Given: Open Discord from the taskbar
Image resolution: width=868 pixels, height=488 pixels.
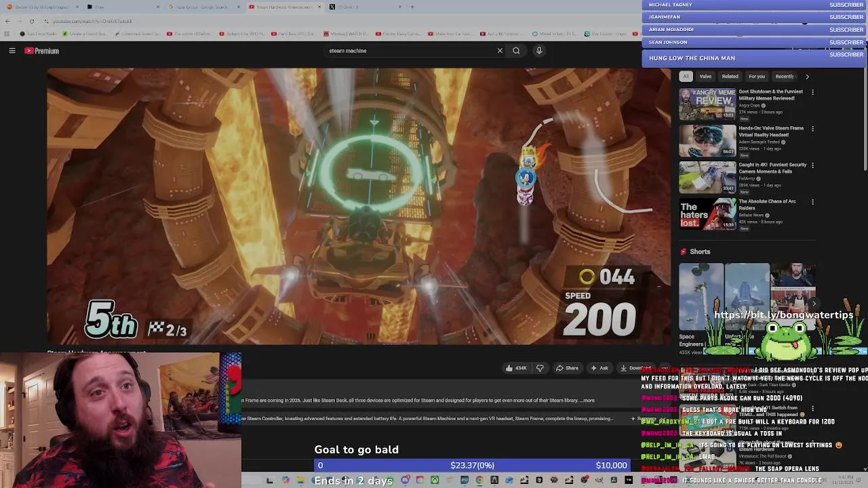Looking at the screenshot, I should (405, 481).
